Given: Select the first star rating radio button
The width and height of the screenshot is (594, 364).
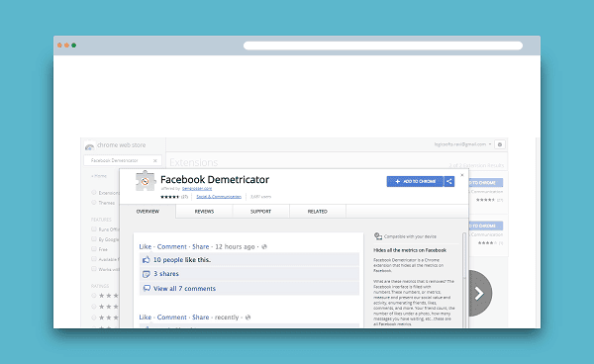Looking at the screenshot, I should (x=94, y=296).
